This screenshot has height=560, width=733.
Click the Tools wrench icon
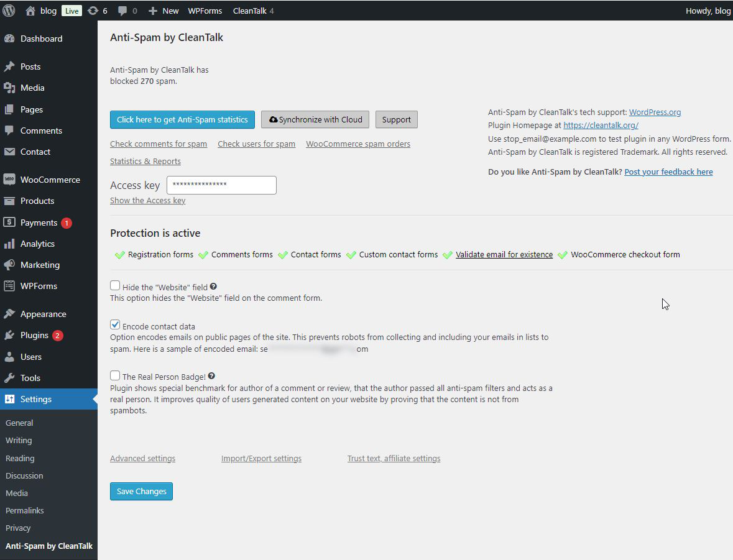[9, 378]
